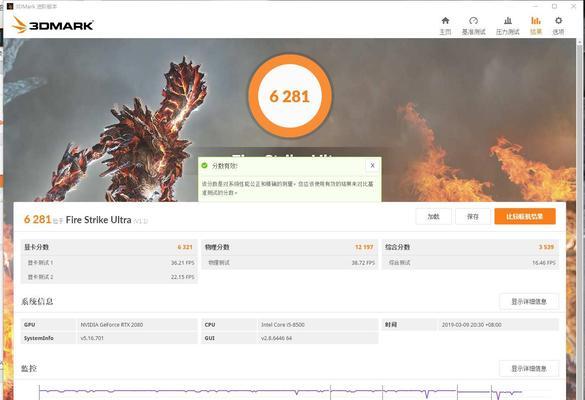The width and height of the screenshot is (585, 400).
Task: Select the 2019-03-09 20:30 +08:00 time value
Action: tap(472, 325)
